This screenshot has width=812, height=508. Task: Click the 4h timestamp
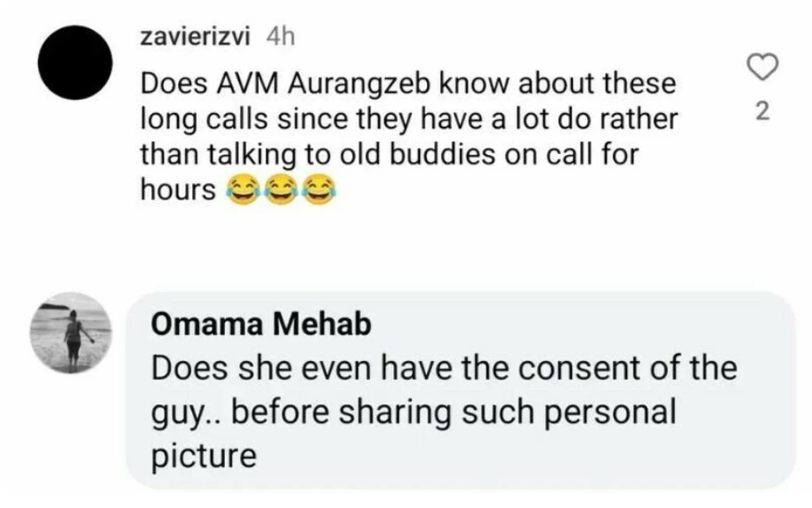(x=279, y=36)
